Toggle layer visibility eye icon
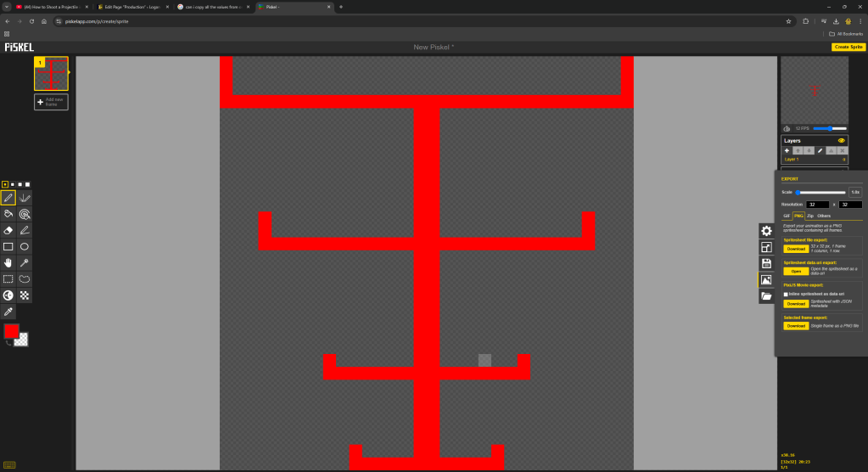Image resolution: width=868 pixels, height=472 pixels. [x=841, y=141]
